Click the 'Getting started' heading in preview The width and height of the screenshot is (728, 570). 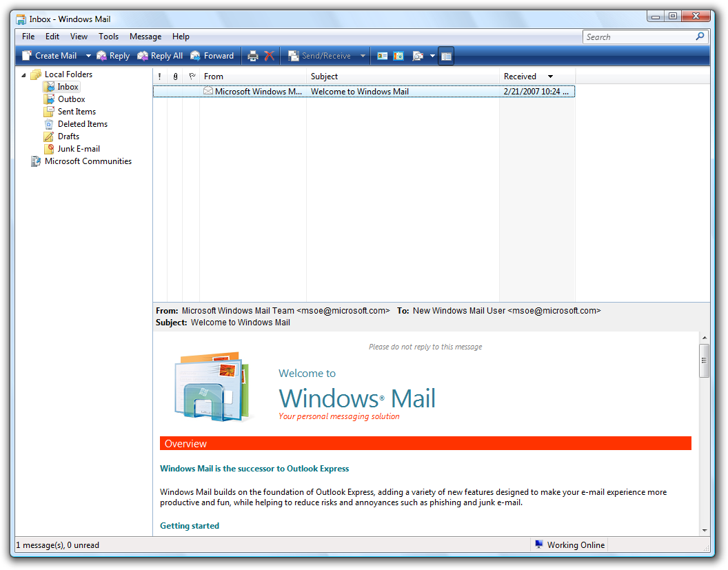click(x=190, y=526)
